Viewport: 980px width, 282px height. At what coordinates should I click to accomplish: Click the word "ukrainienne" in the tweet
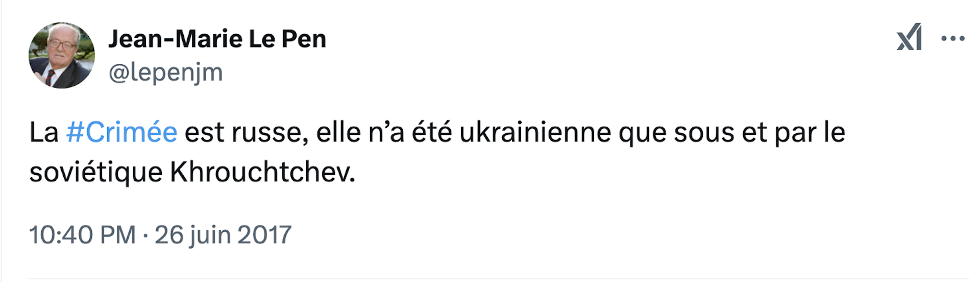pos(535,132)
